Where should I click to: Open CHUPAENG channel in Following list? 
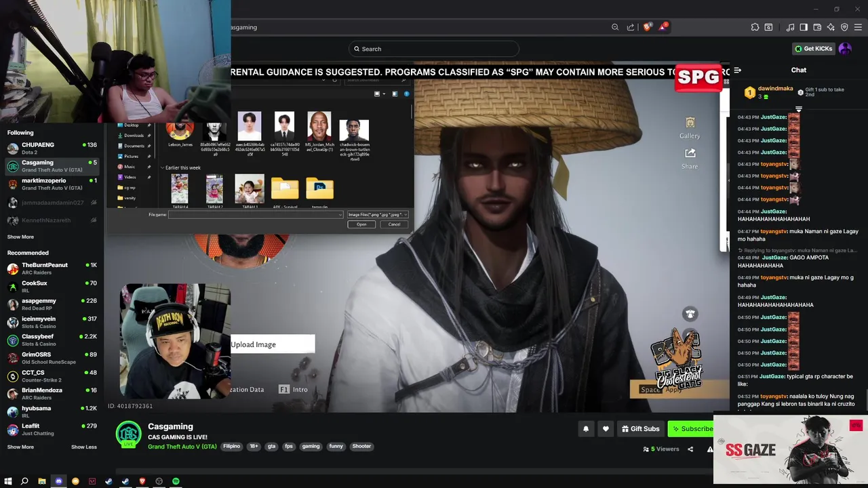[x=52, y=148]
